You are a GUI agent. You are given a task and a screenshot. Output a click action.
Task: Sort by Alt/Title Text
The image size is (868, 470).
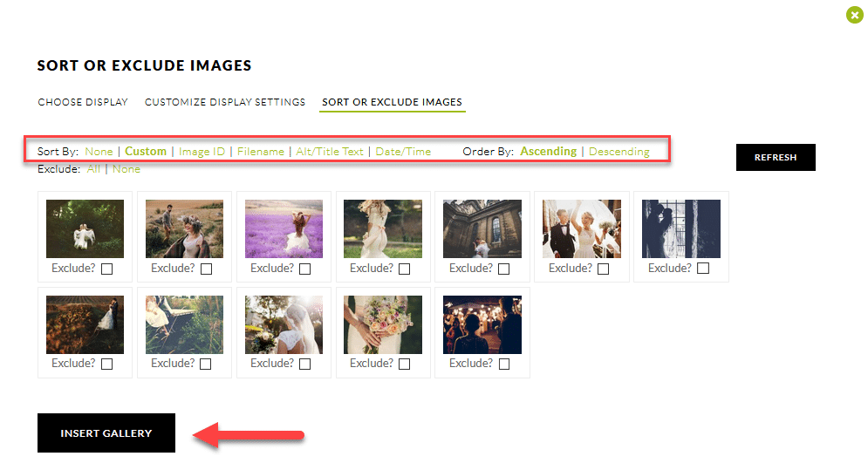[330, 152]
